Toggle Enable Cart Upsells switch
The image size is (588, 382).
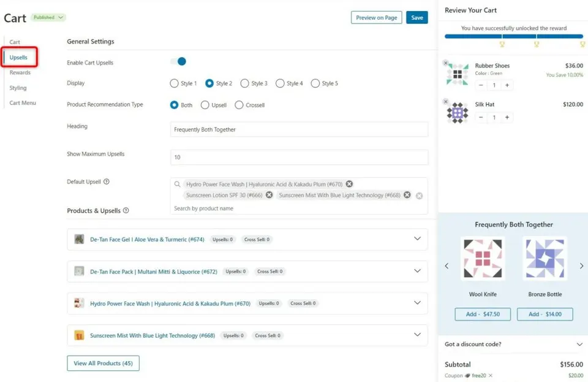tap(179, 61)
